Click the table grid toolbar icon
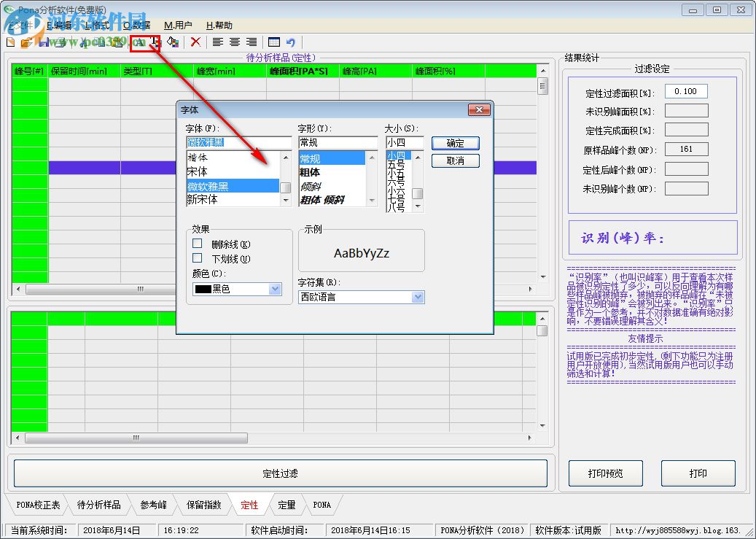The image size is (756, 539). tap(274, 42)
